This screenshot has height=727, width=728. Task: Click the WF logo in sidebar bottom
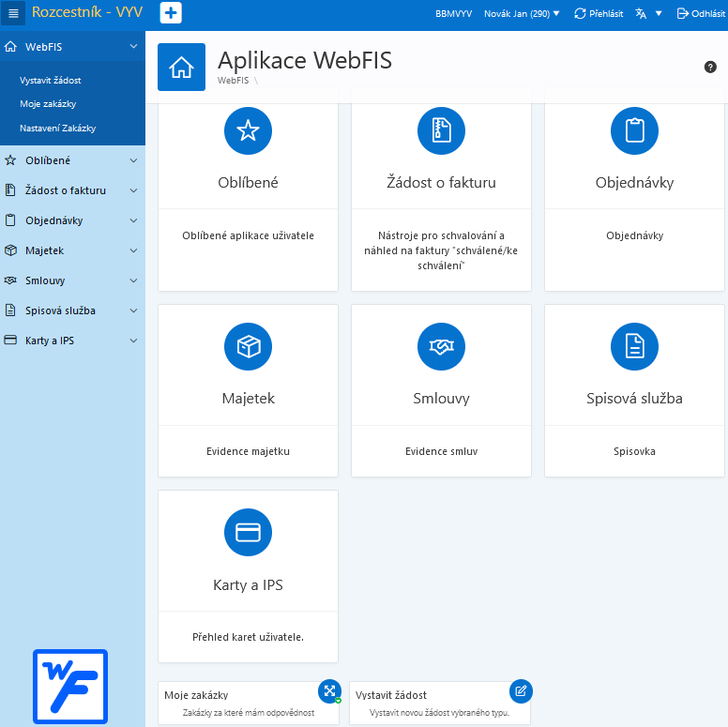click(x=70, y=687)
